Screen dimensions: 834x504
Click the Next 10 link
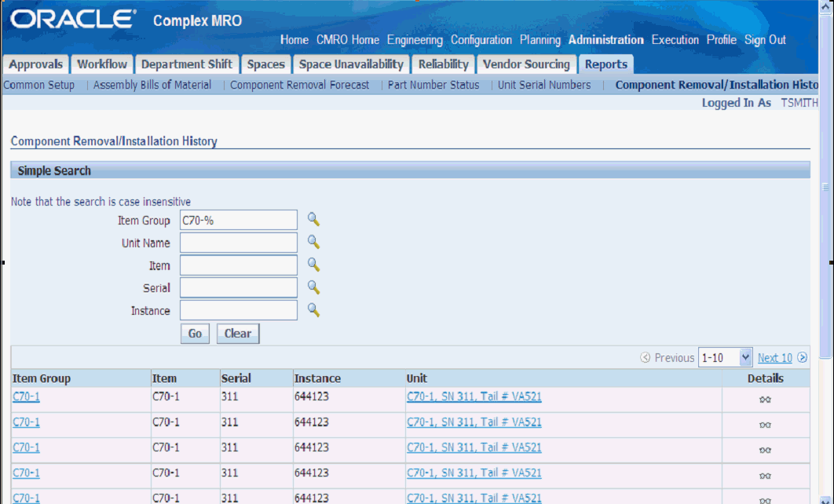774,358
